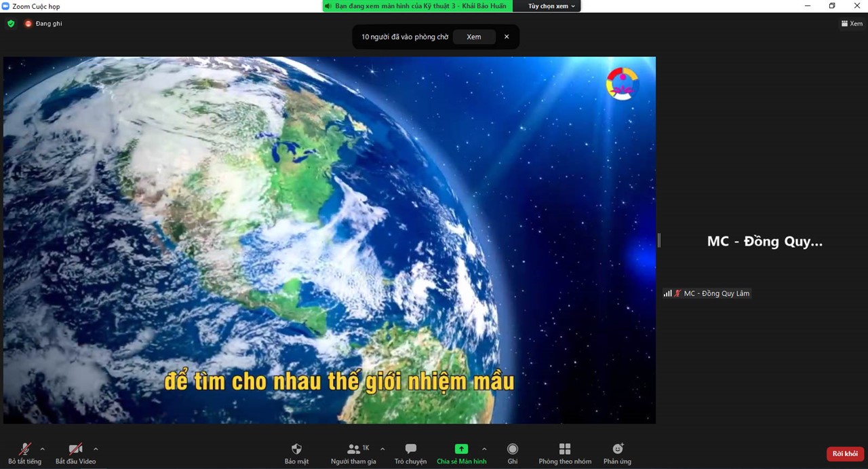Open the Tùy chọn xem dropdown

pyautogui.click(x=551, y=6)
